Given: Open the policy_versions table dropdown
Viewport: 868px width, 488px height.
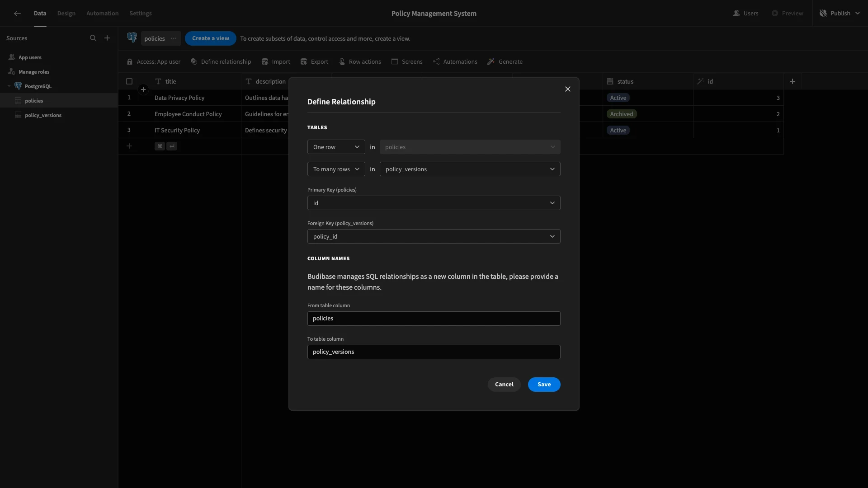Looking at the screenshot, I should click(470, 169).
